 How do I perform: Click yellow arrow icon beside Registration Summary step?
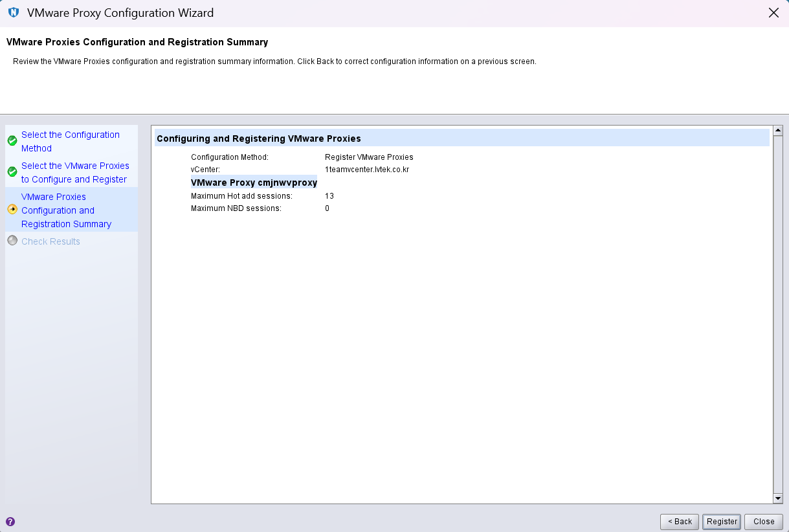click(x=12, y=210)
